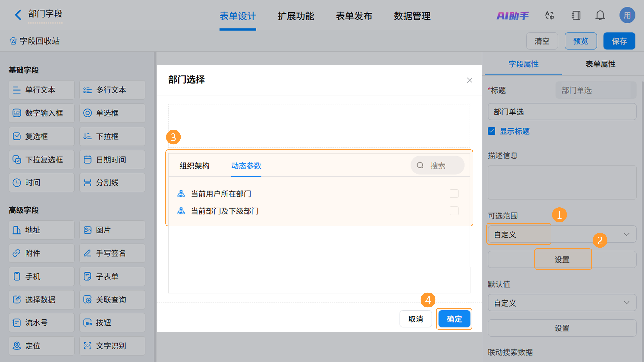
Task: Check the 当前用户所在部门 checkbox
Action: coord(454,194)
